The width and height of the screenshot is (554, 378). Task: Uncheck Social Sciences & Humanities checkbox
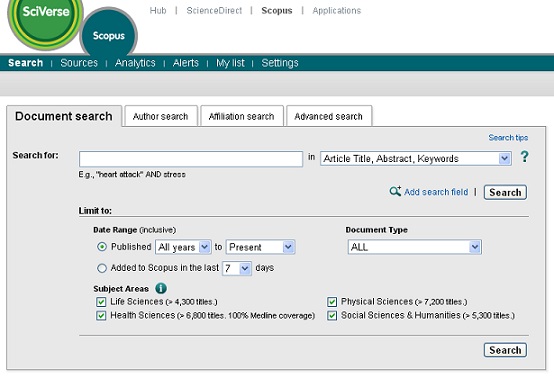pyautogui.click(x=332, y=315)
